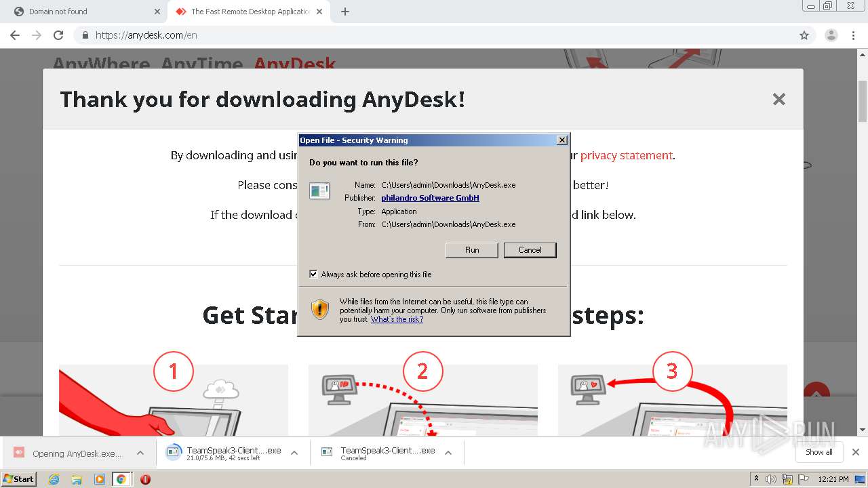The image size is (868, 488).
Task: Open the What's the risk? link
Action: coord(397,319)
